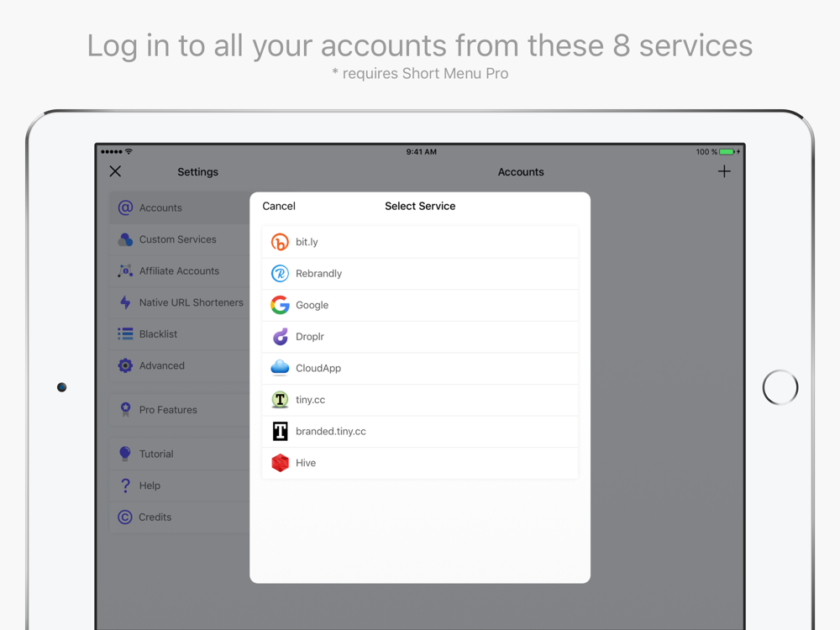Select the 'Rebrandly' service text

click(318, 274)
